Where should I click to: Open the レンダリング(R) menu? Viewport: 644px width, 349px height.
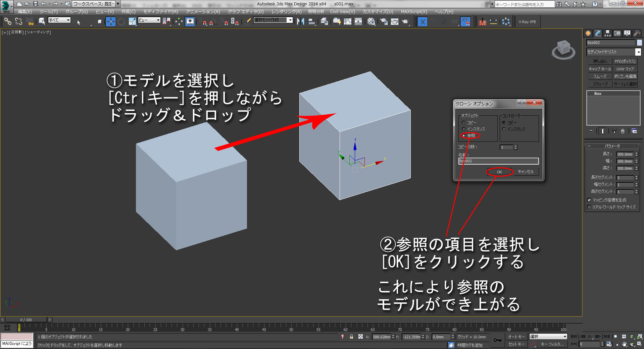(286, 11)
